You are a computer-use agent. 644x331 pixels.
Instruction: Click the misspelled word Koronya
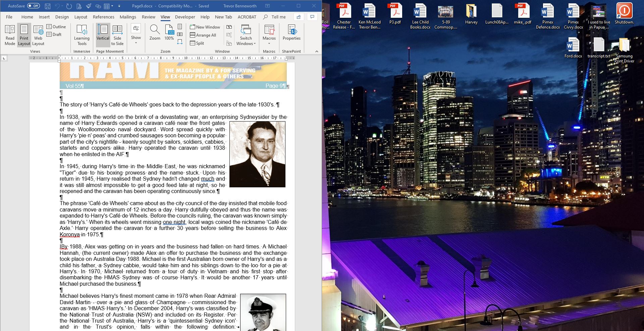[x=70, y=235]
